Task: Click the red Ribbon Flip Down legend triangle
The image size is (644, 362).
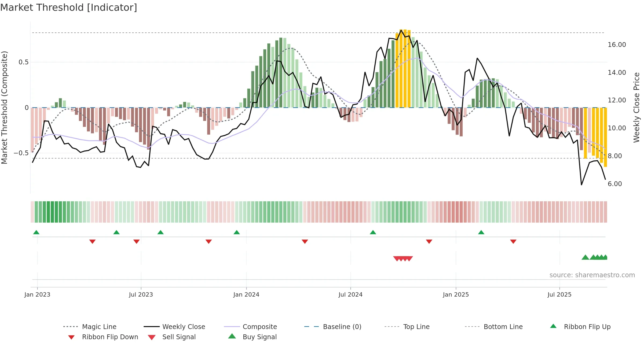Action: click(71, 337)
